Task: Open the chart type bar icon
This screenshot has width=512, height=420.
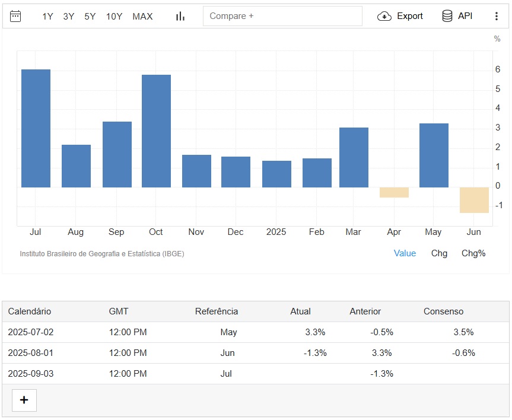Action: click(x=180, y=16)
